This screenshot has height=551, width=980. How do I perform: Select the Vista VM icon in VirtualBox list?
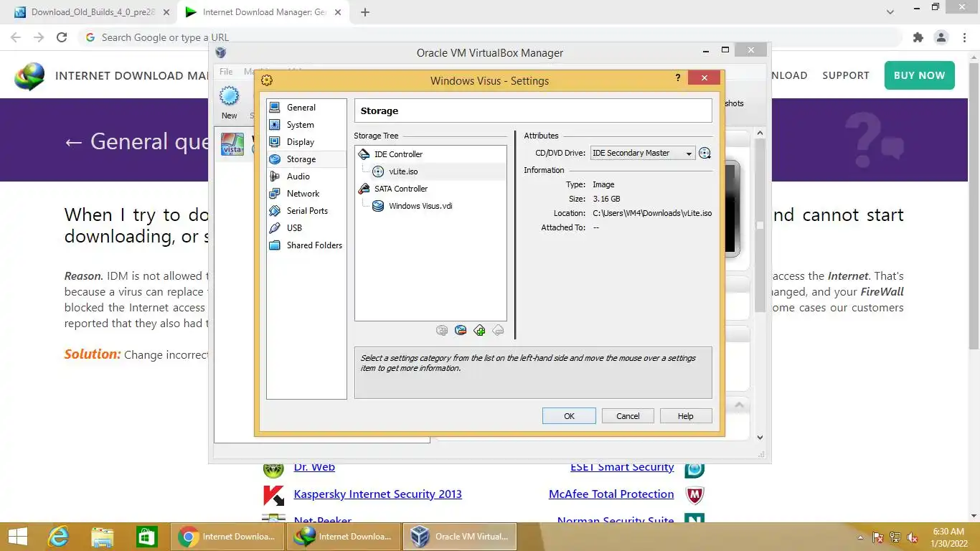coord(232,143)
